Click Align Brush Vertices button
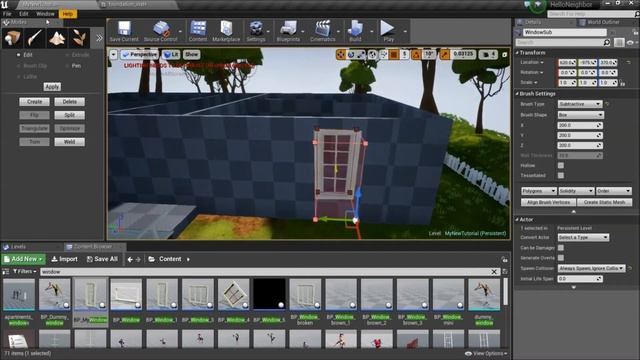 (x=548, y=202)
